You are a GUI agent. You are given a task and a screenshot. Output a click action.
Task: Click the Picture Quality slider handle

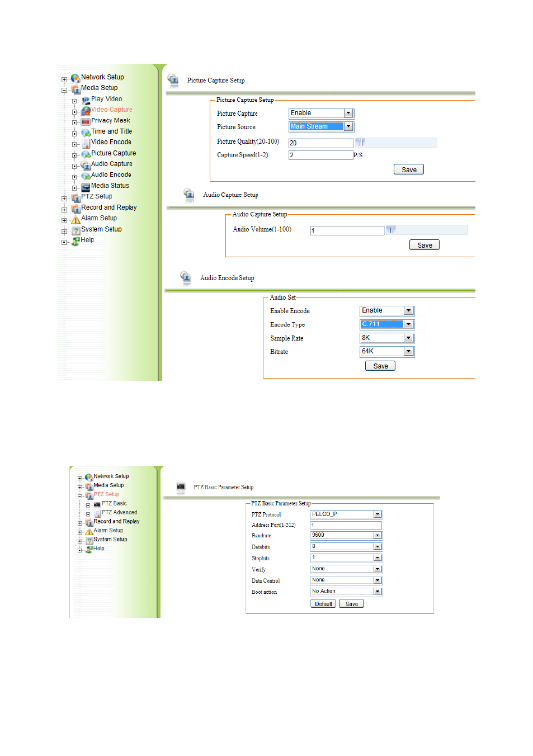pos(361,143)
